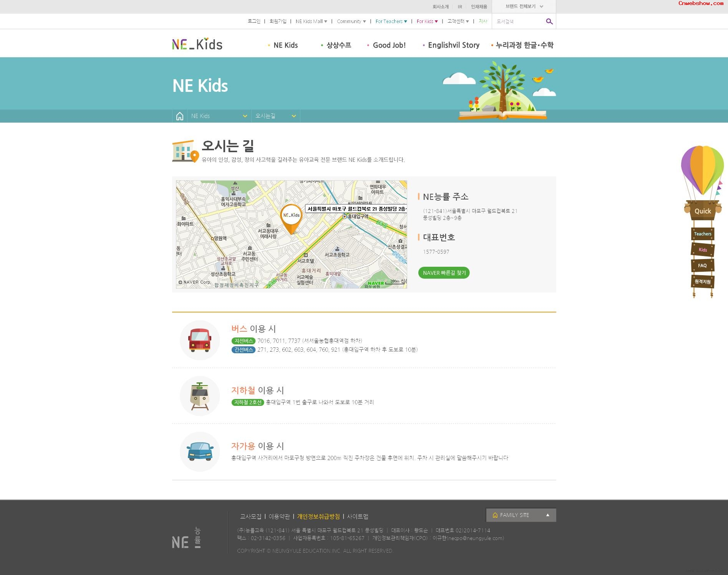Open the 오시는길 breadcrumb dropdown
The image size is (728, 575).
[276, 116]
